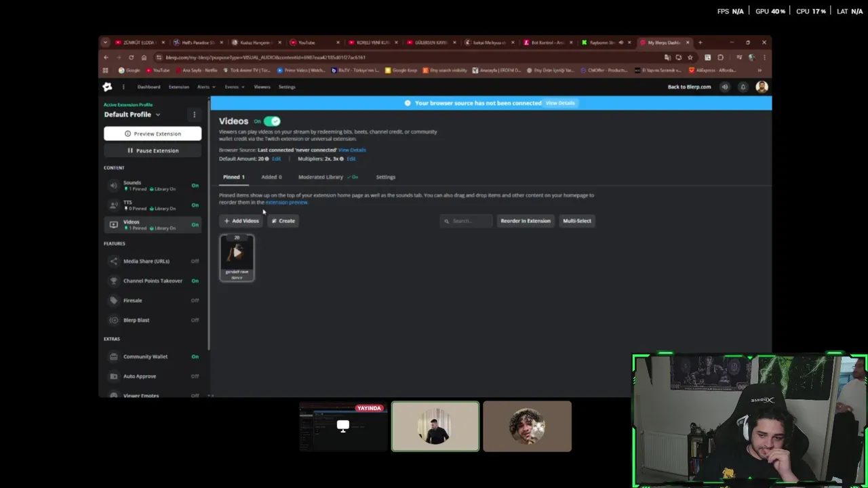
Task: Open Chrome's three-dot menu
Action: (764, 58)
